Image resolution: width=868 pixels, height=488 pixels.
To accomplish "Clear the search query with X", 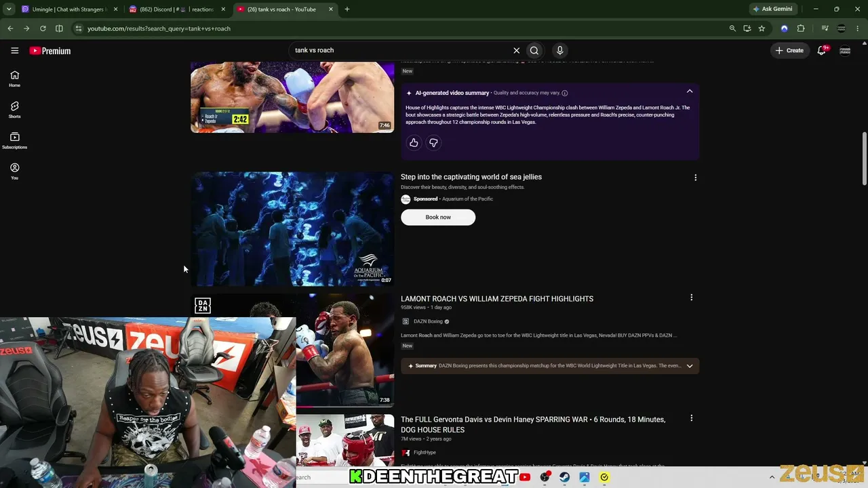I will click(x=516, y=50).
